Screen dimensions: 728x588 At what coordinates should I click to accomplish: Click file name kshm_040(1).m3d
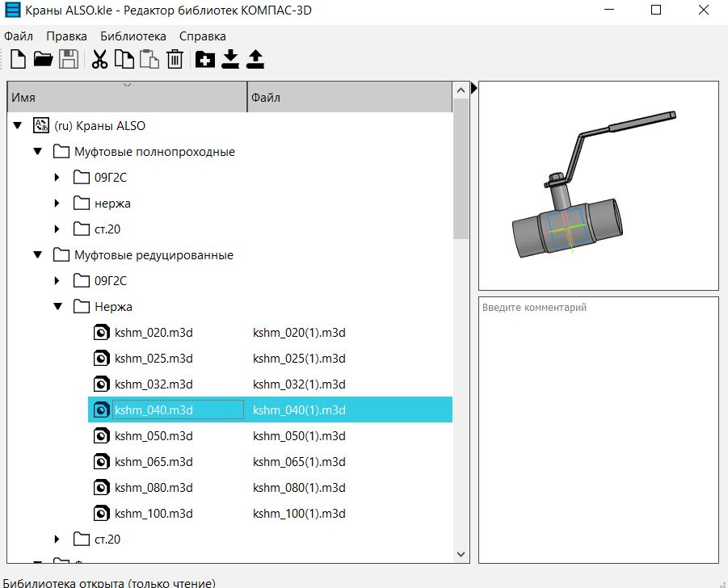tap(299, 409)
